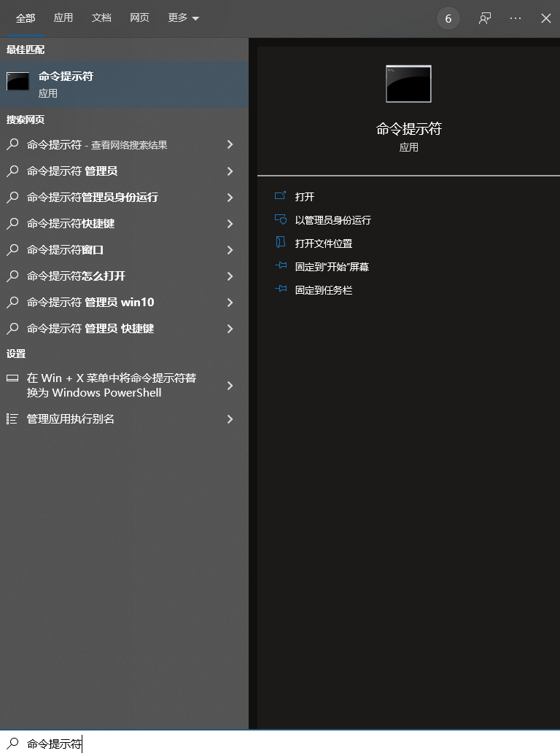Click the magnifier icon beside 命令提示符 管理员 快捷键

tap(12, 328)
